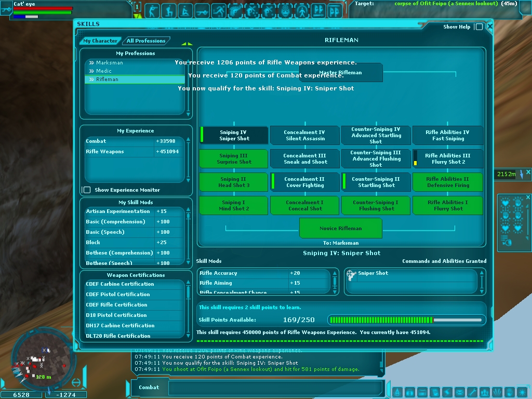Viewport: 532px width, 399px height.
Task: Select the kneel posture toolbar icon
Action: pyautogui.click(x=169, y=10)
